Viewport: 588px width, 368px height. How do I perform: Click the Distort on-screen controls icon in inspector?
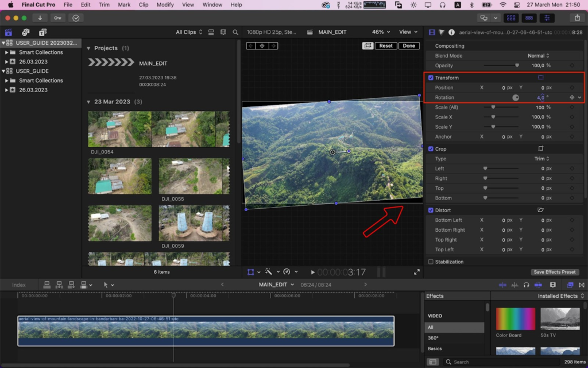(541, 210)
